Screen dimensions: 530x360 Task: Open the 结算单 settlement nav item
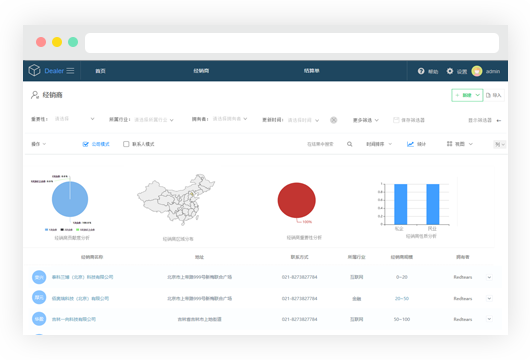click(311, 71)
